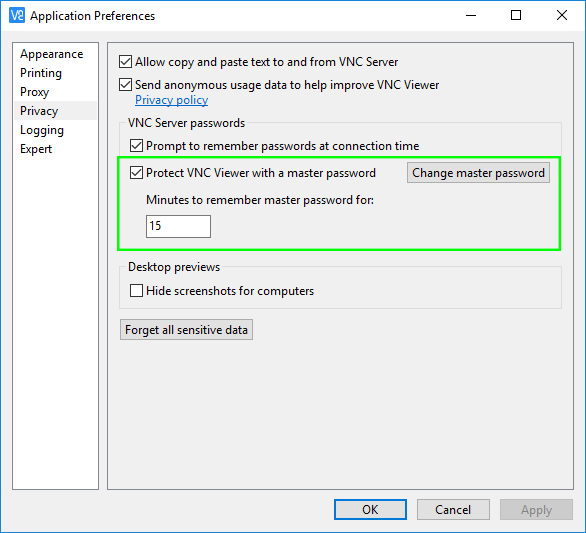Enable Hide screenshots for computers
Viewport: 586px width, 533px height.
[136, 291]
